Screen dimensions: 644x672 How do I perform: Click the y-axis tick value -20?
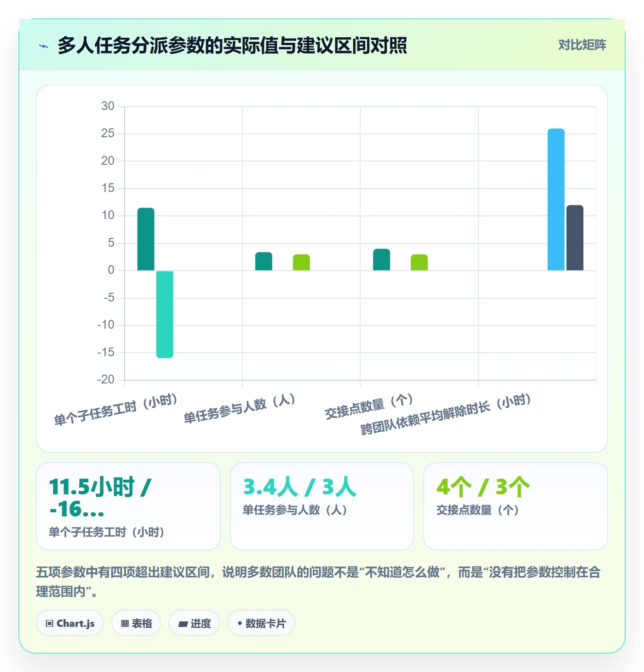pos(106,380)
